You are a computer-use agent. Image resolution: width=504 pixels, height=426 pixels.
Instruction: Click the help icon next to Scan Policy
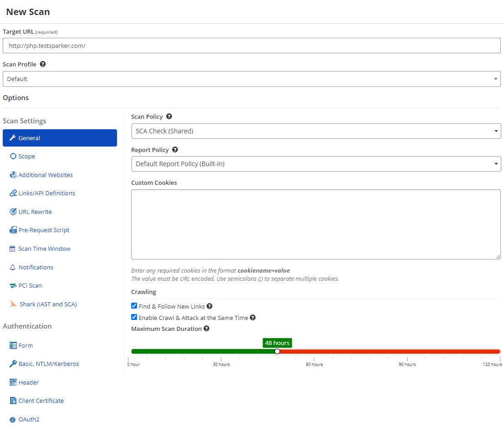pos(169,116)
